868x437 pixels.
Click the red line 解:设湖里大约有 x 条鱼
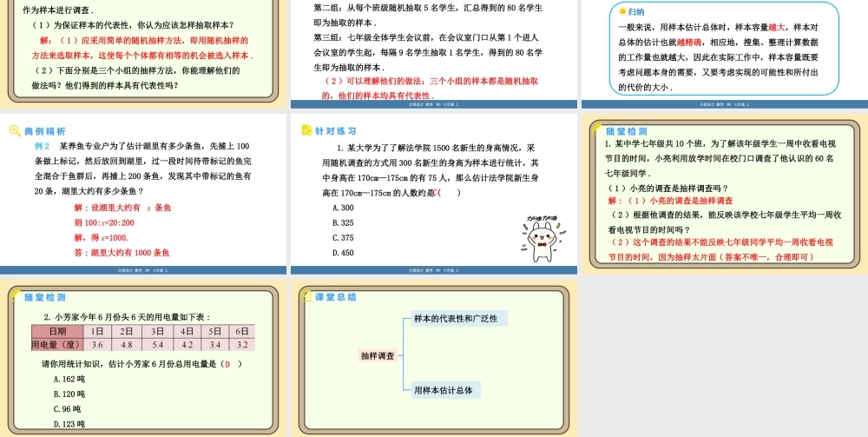point(122,208)
